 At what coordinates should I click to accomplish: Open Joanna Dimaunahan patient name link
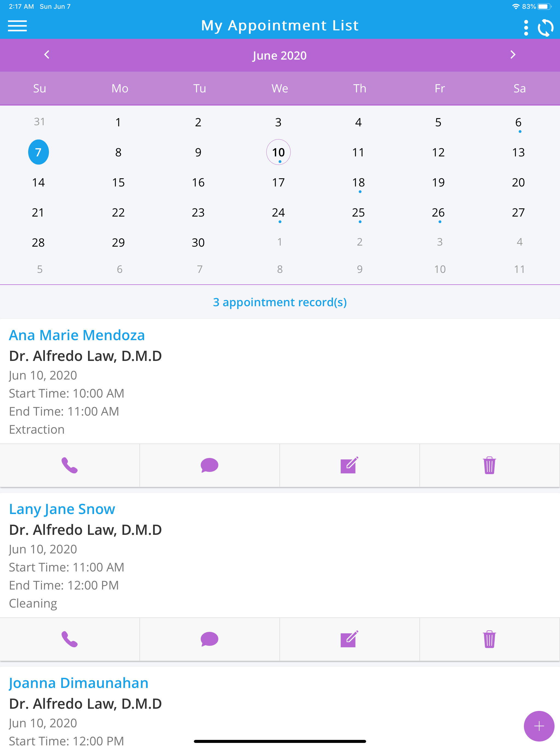pos(78,683)
